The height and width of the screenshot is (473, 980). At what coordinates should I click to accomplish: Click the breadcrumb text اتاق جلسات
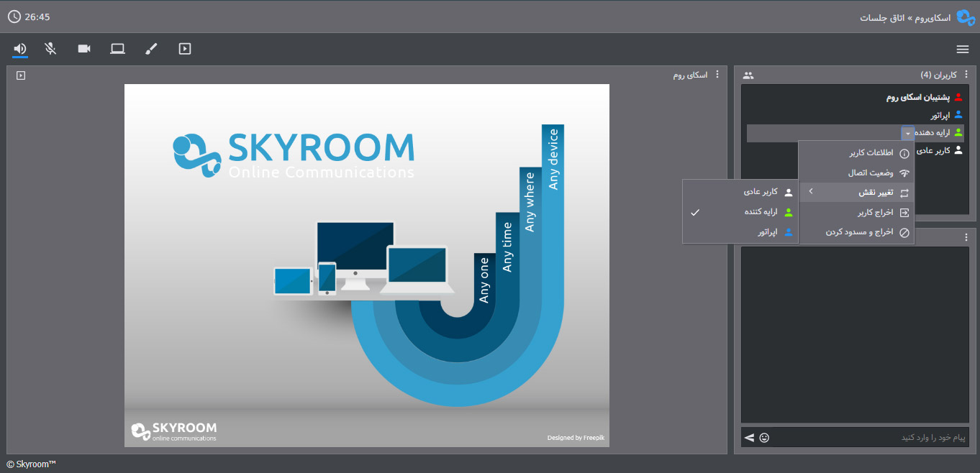pyautogui.click(x=883, y=17)
